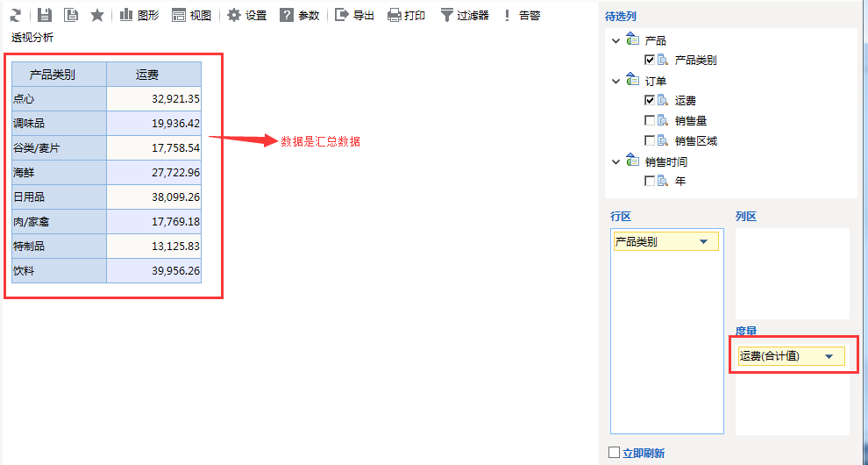
Task: Open the 视图 view menu
Action: pos(191,15)
